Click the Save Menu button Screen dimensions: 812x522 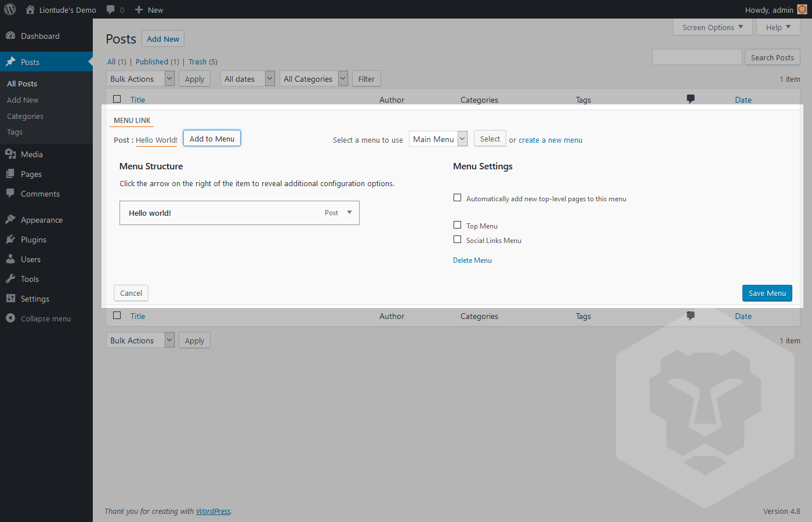click(x=767, y=293)
